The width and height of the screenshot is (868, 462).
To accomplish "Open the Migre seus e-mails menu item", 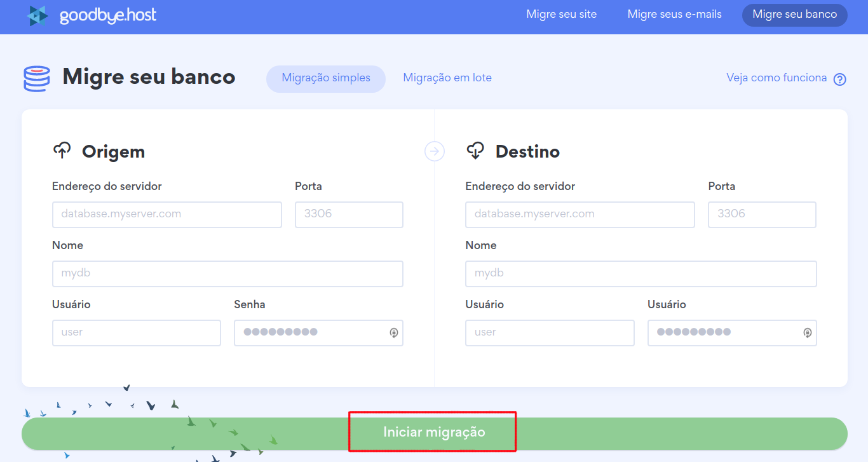I will coord(674,14).
